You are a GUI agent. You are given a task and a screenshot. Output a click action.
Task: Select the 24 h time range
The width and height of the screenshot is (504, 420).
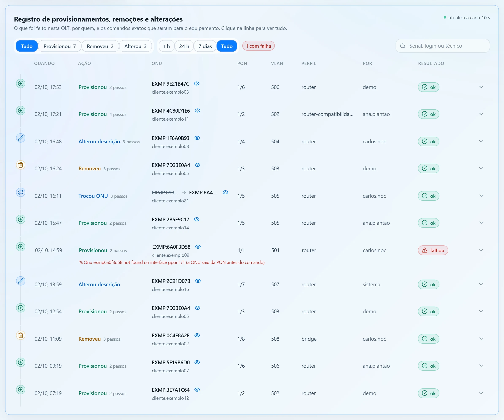click(x=184, y=46)
